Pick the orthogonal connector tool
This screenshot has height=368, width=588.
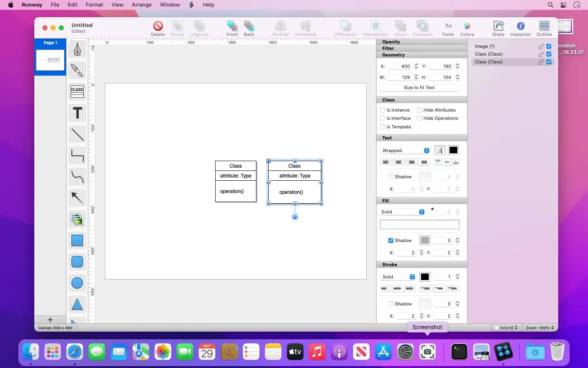click(x=77, y=155)
